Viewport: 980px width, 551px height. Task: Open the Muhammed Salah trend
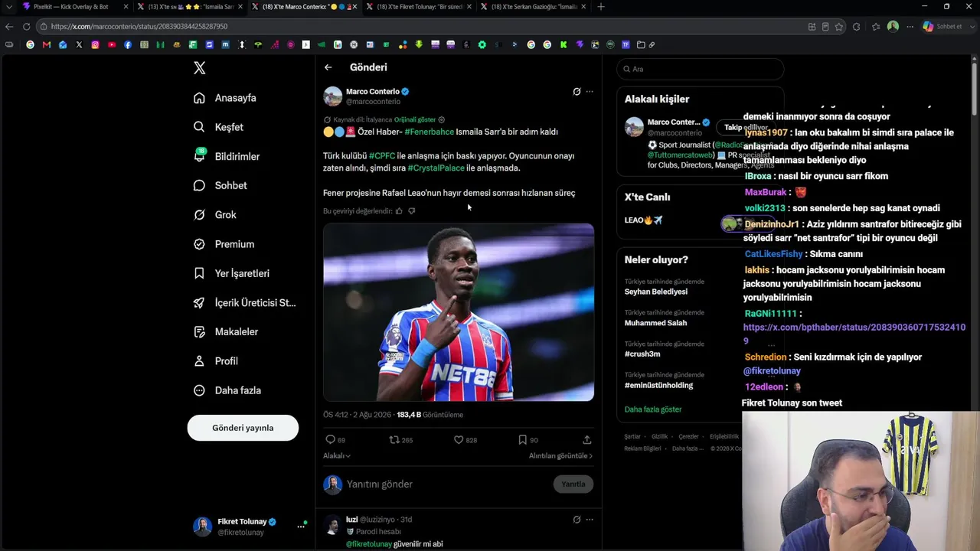tap(656, 323)
